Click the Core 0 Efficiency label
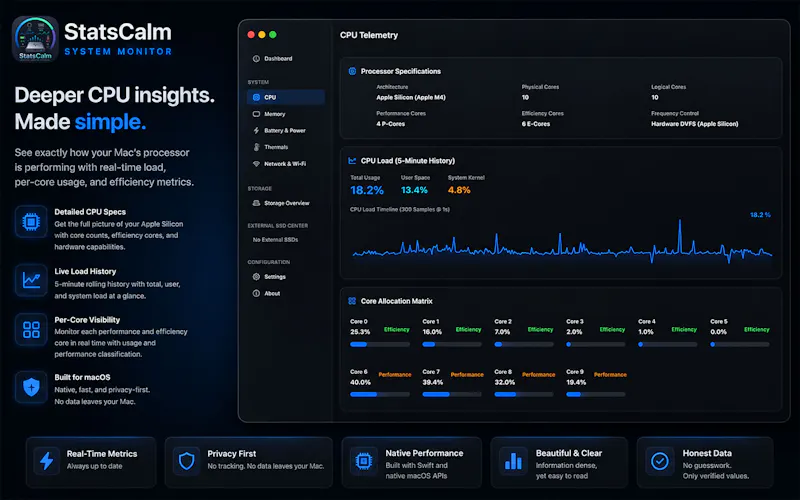Viewport: 800px width, 500px height. (396, 330)
